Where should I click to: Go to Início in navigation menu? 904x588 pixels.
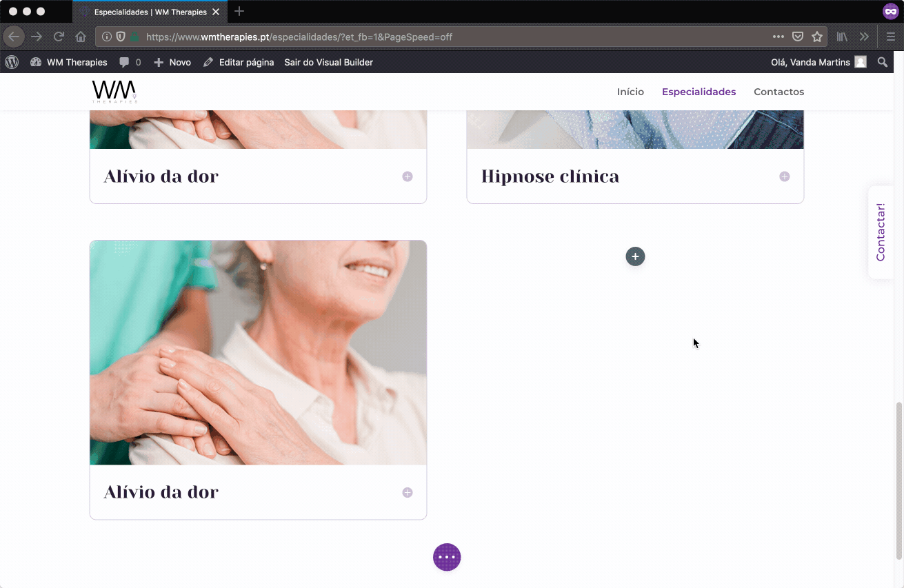630,92
